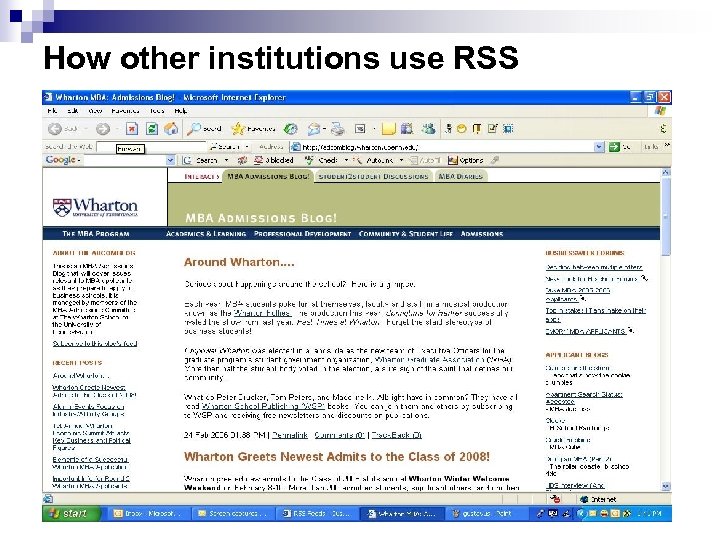Open Address bar dropdown arrow

(x=599, y=147)
